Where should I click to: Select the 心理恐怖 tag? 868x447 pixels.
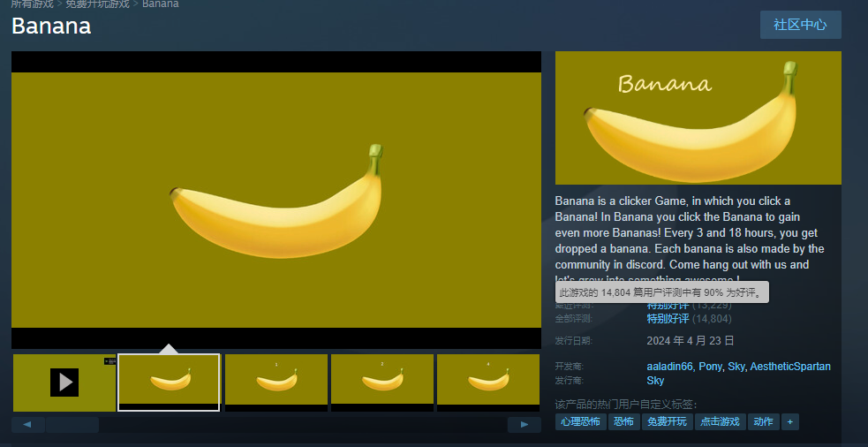[x=581, y=422]
